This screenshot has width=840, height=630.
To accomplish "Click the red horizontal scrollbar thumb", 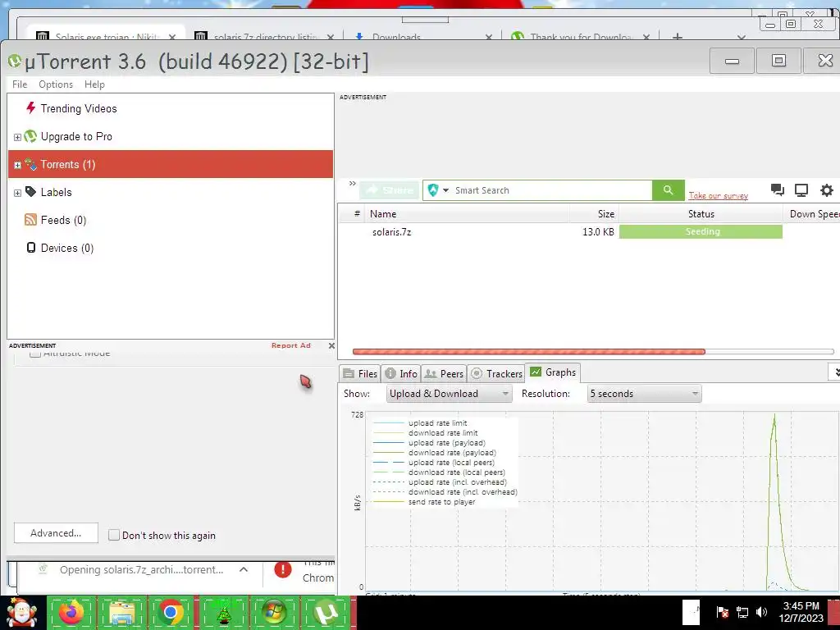I will click(529, 352).
